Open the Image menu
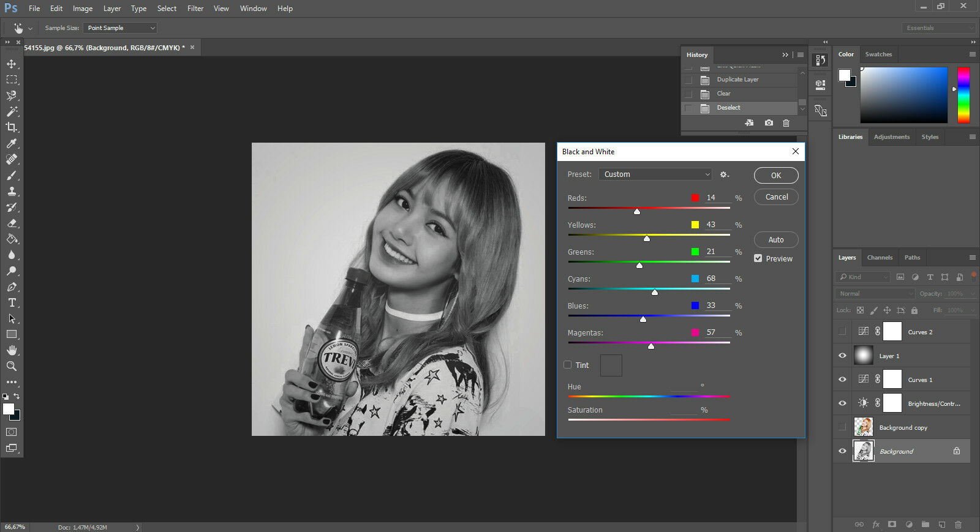The width and height of the screenshot is (980, 532). click(83, 9)
